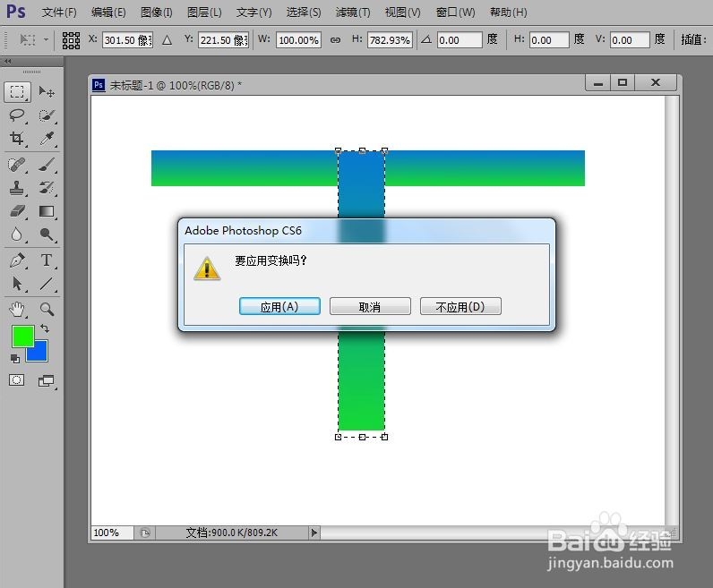Click the status bar preview icon

[x=144, y=533]
